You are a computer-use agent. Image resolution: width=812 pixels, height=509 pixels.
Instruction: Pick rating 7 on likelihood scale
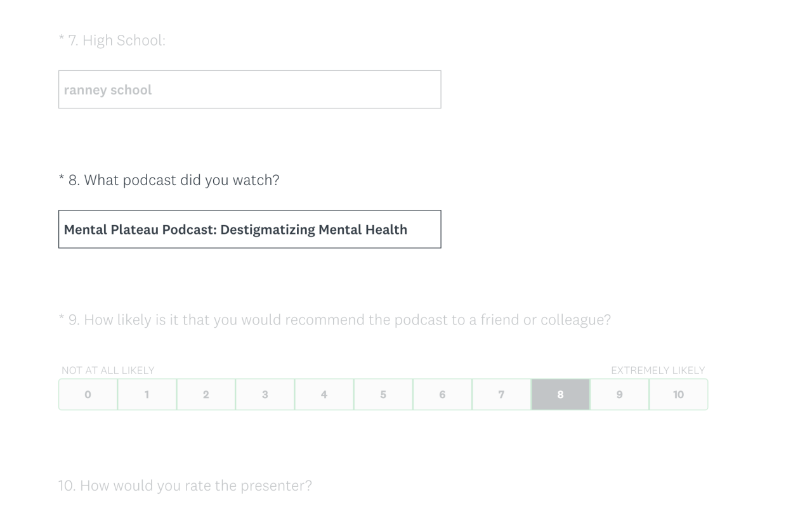coord(501,394)
